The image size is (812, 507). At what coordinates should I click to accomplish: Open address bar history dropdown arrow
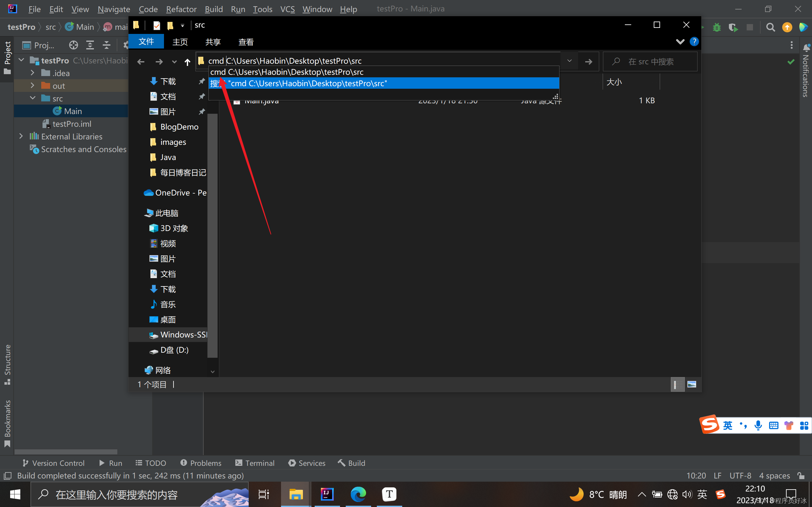(x=569, y=61)
